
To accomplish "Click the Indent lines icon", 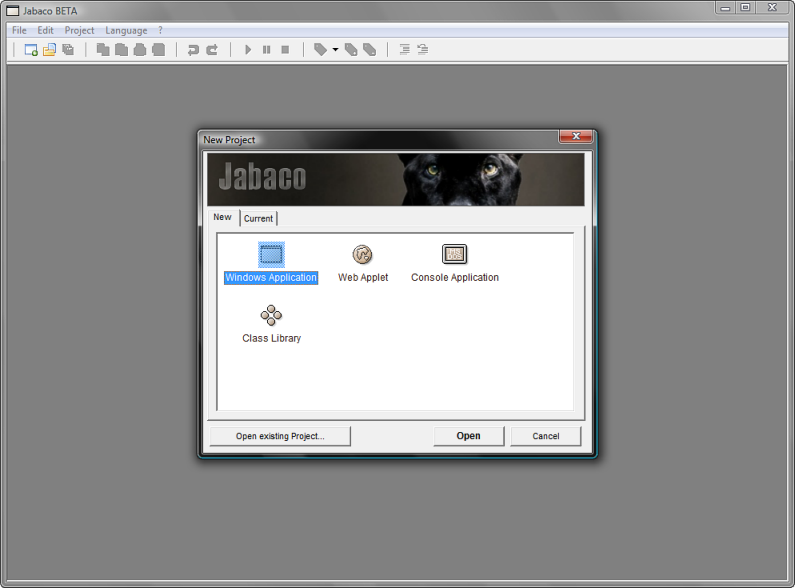I will 404,50.
